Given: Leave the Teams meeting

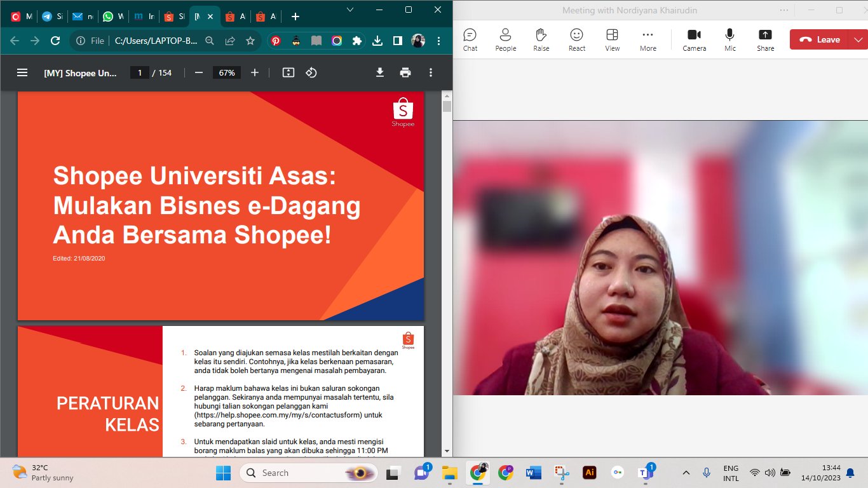Looking at the screenshot, I should 820,39.
